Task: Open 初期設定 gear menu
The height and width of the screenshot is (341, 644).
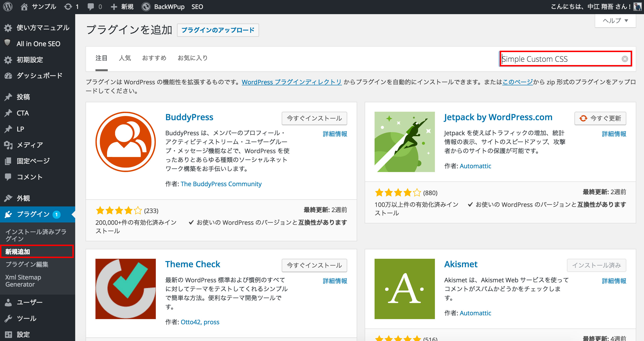Action: pyautogui.click(x=8, y=60)
